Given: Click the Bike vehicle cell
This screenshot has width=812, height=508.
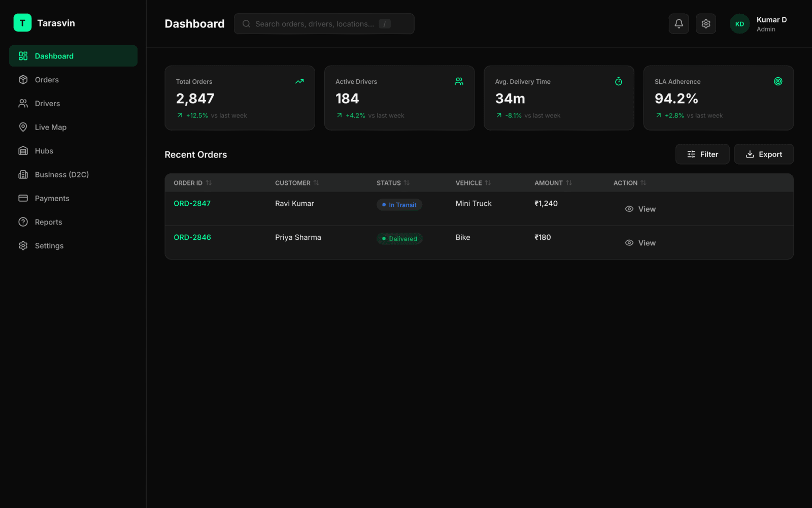Looking at the screenshot, I should [463, 237].
